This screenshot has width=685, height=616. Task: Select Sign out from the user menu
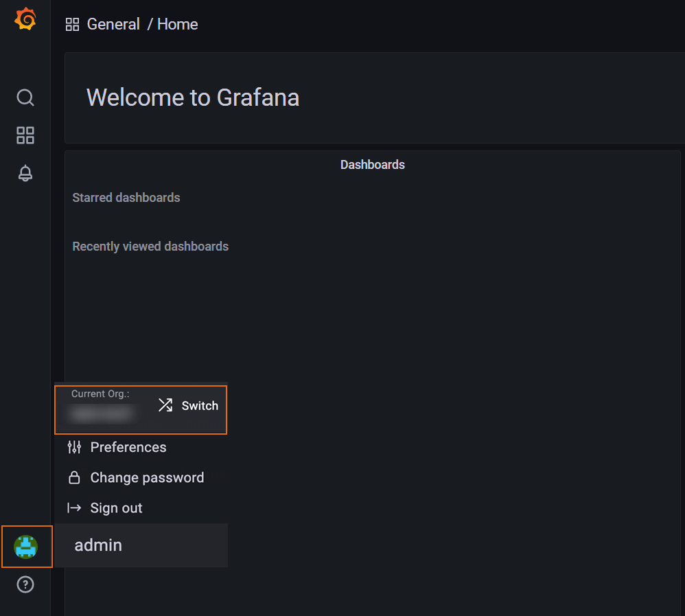[117, 508]
